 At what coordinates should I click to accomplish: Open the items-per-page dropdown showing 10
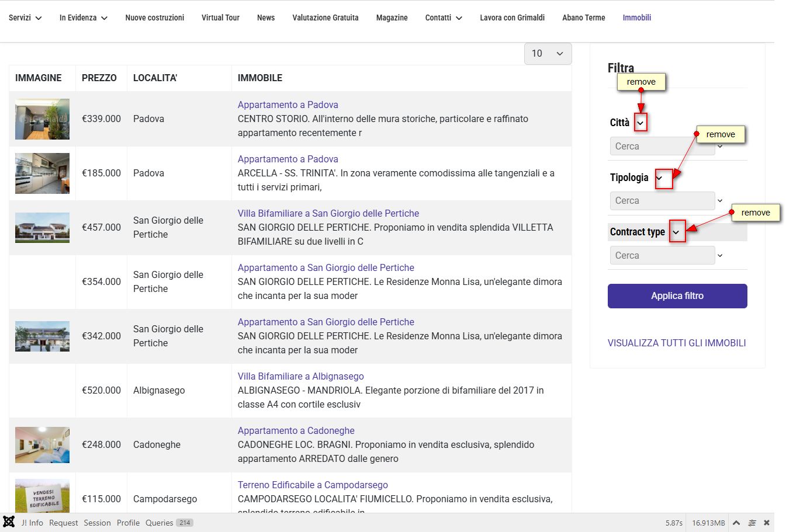pos(548,54)
